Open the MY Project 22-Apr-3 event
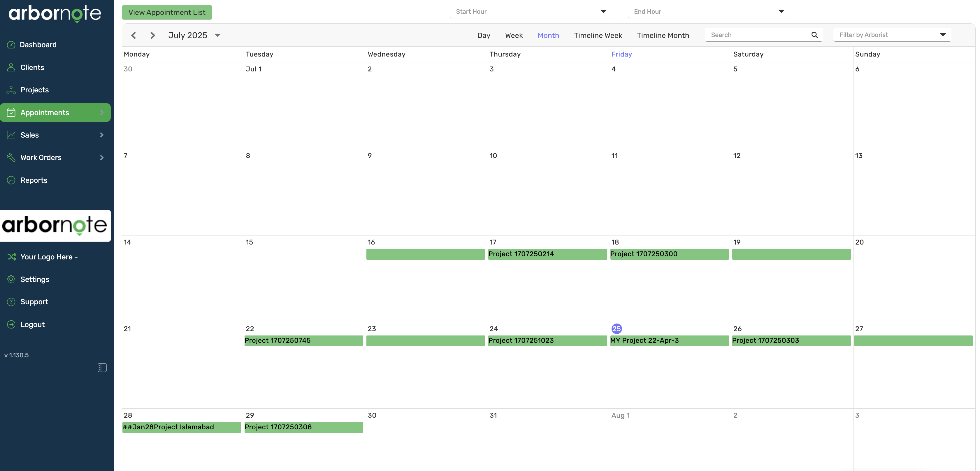Viewport: 980px width, 471px height. click(x=669, y=340)
